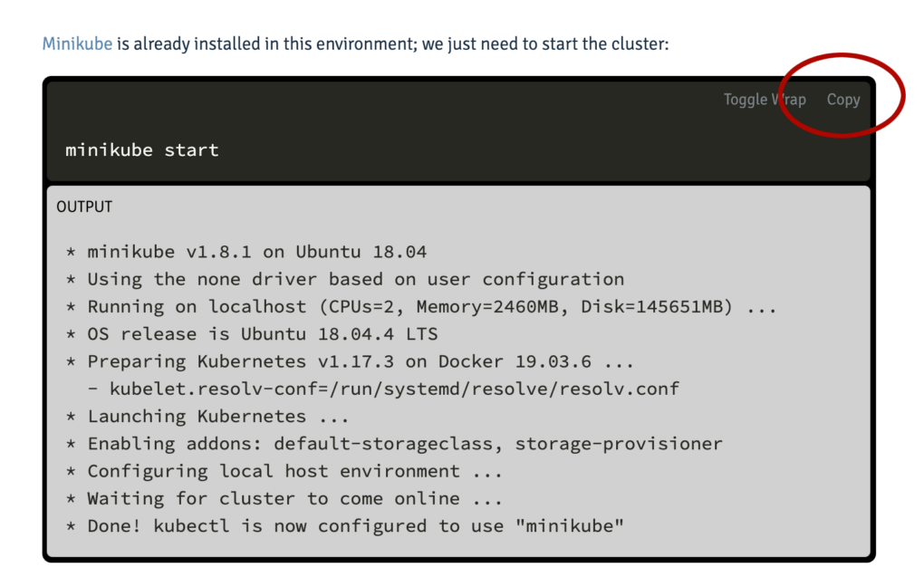The height and width of the screenshot is (577, 924).
Task: Click the intro sentence about starting the cluster
Action: [x=355, y=43]
